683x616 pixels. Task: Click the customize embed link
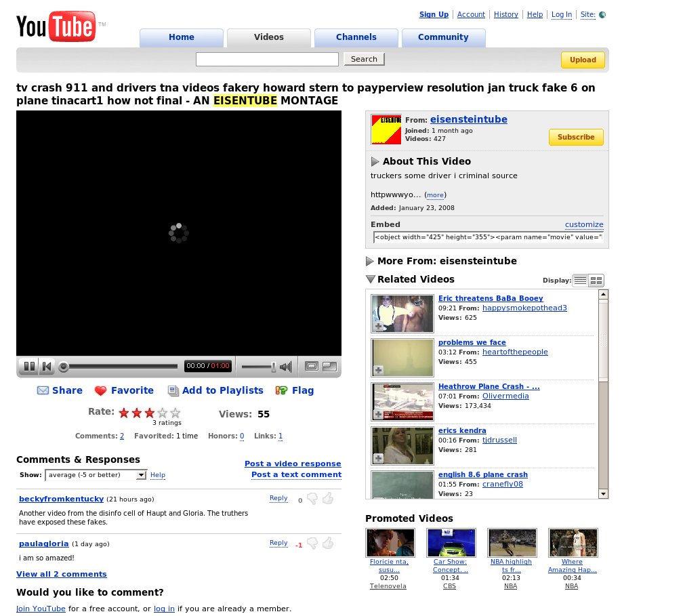[584, 224]
